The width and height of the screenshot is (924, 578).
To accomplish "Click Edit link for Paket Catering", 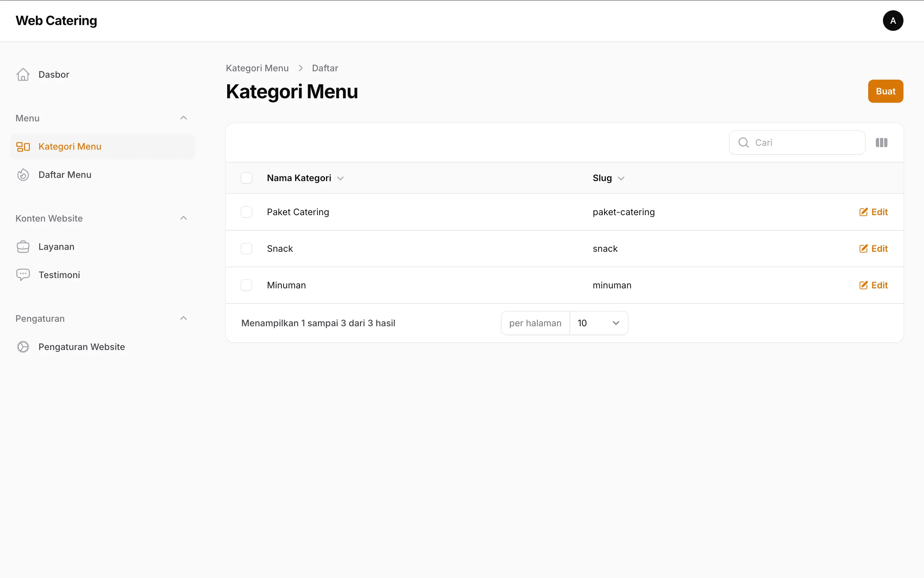I will [873, 212].
